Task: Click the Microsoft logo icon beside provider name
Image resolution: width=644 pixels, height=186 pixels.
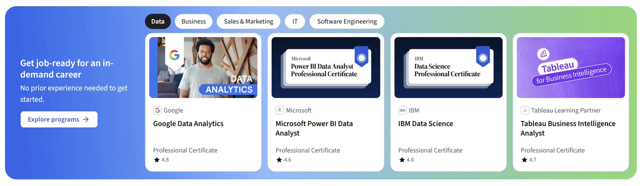Action: click(x=279, y=110)
